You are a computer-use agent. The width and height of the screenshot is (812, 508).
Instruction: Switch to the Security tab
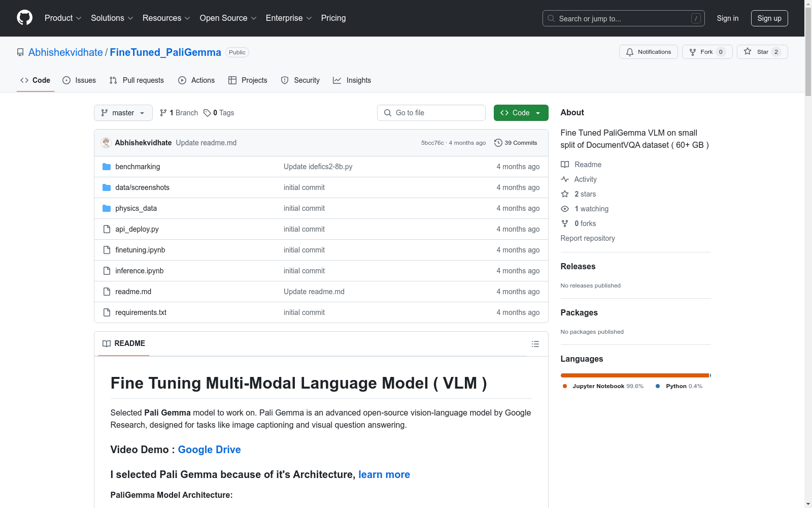click(300, 80)
